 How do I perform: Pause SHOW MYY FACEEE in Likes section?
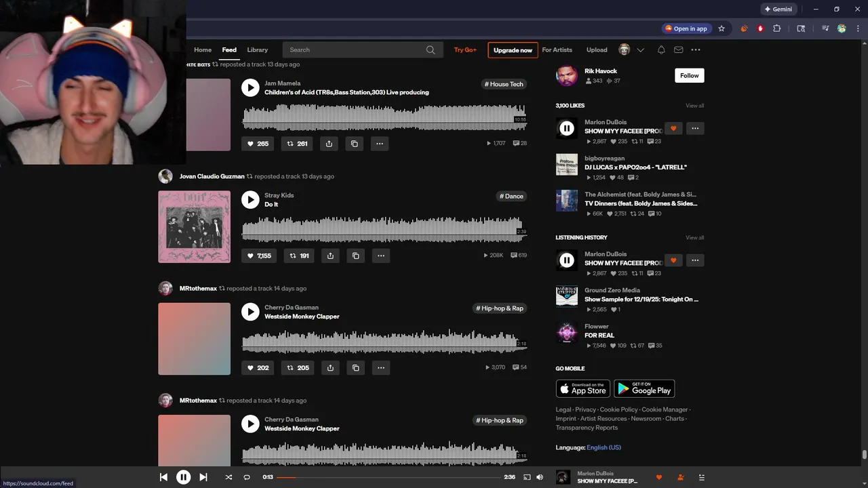(567, 128)
